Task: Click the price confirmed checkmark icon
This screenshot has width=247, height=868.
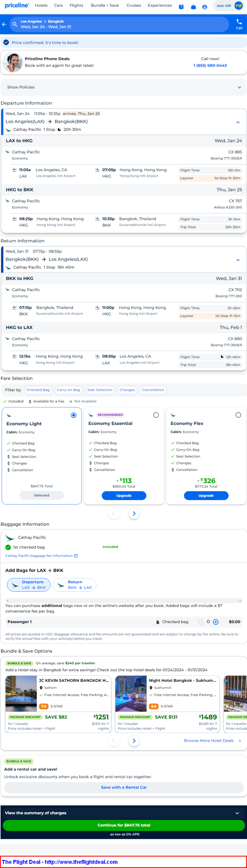Action: 6,42
